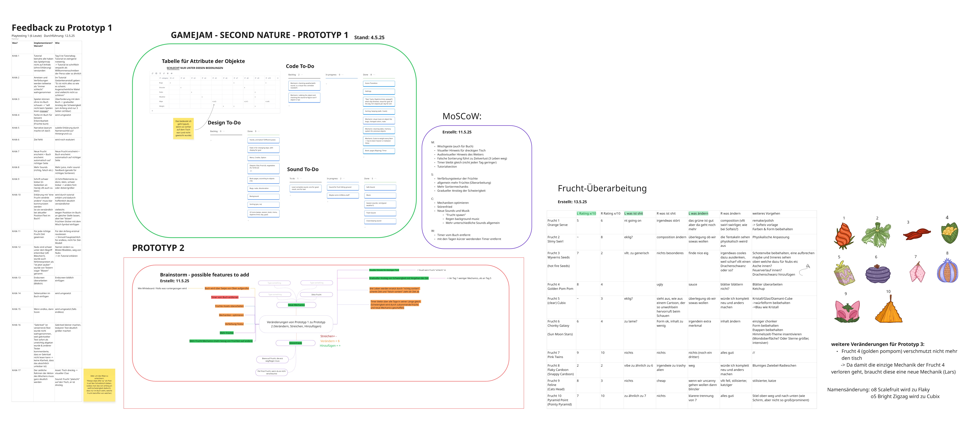Open the description icon on the Objects (10x) card
The image size is (980, 426).
(x=251, y=171)
